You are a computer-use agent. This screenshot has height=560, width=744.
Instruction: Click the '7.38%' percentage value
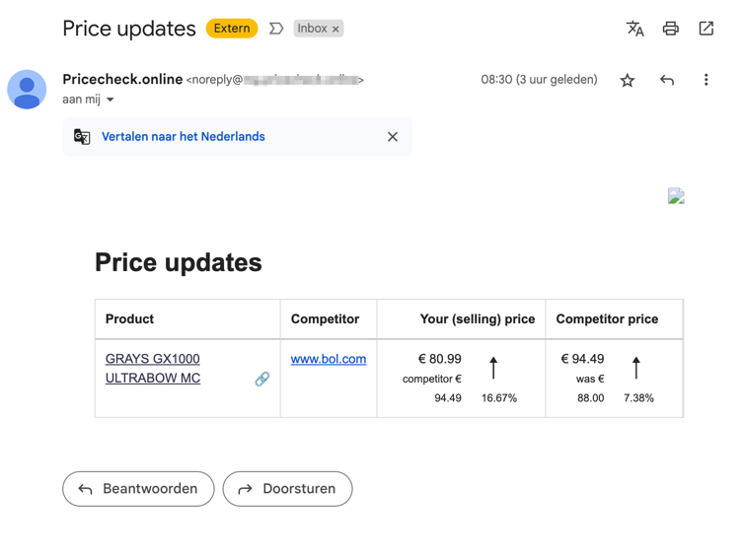638,398
